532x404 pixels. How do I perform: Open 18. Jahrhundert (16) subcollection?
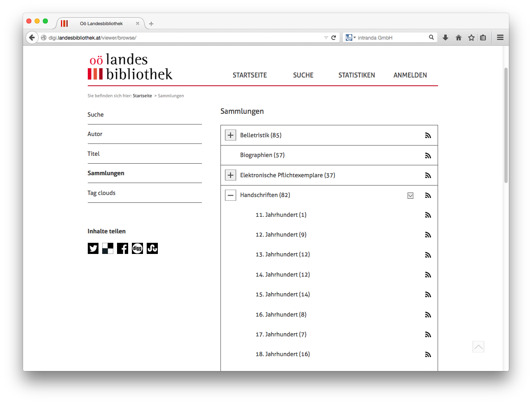tap(283, 354)
